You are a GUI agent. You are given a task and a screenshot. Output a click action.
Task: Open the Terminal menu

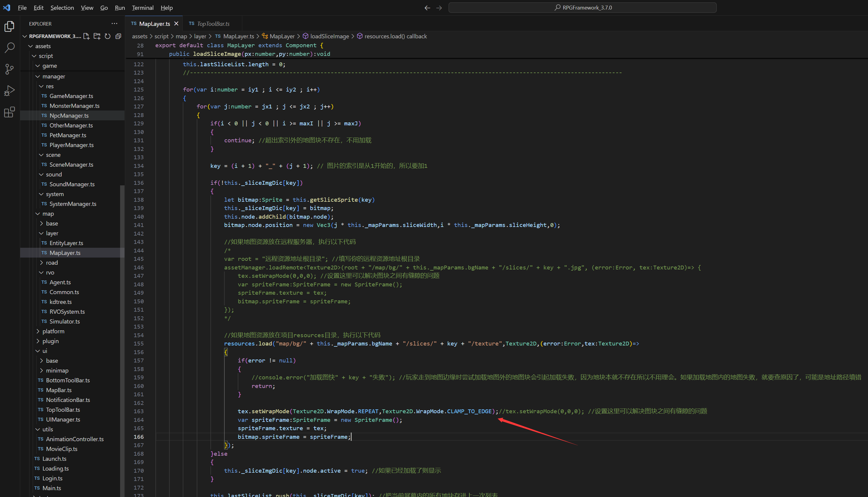coord(142,7)
